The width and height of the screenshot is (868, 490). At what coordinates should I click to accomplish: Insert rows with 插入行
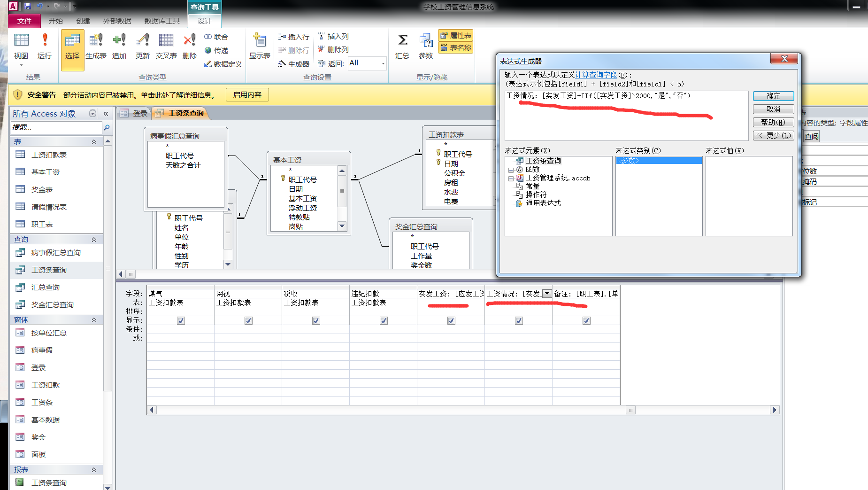coord(293,37)
